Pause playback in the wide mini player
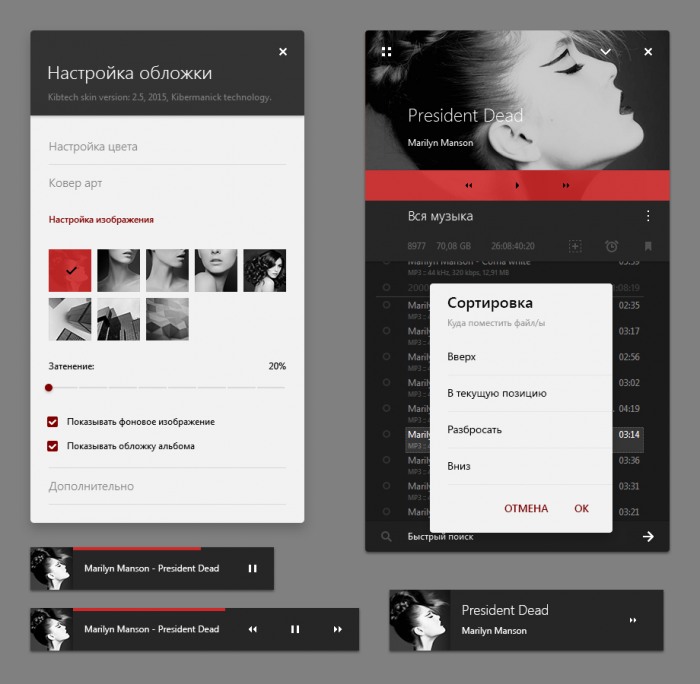Viewport: 700px width, 684px height. tap(295, 629)
